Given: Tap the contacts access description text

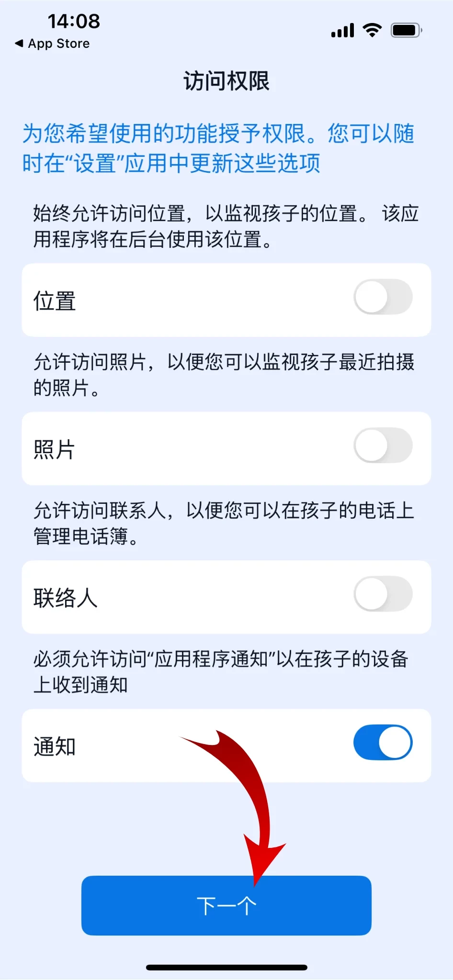Looking at the screenshot, I should tap(224, 523).
